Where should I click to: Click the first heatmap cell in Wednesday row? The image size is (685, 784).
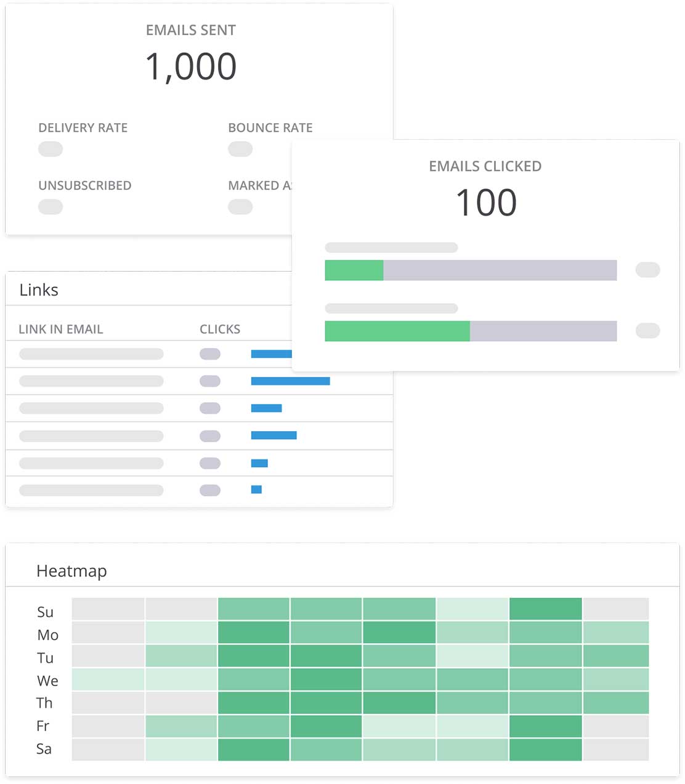108,679
